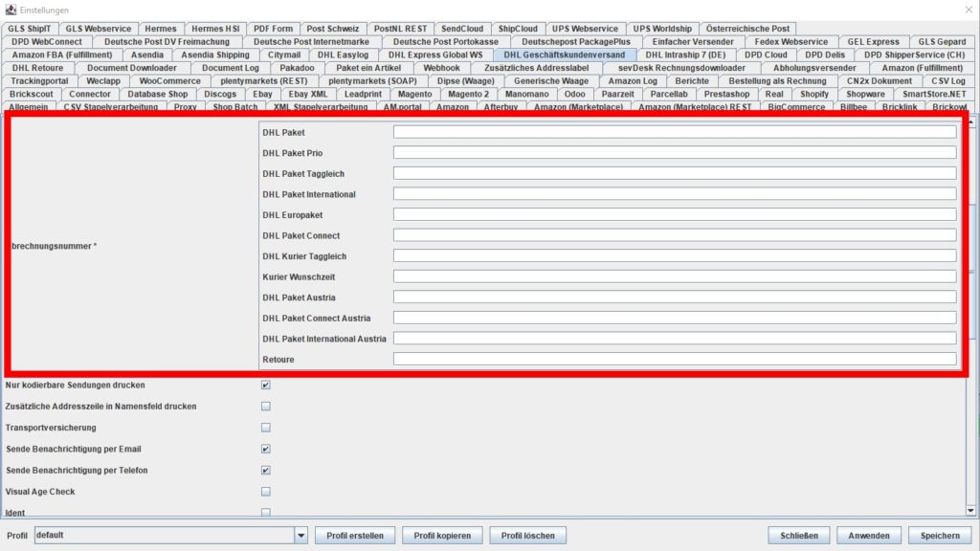Viewport: 980px width, 551px height.
Task: Click 'Profil löschen' button
Action: pos(528,536)
